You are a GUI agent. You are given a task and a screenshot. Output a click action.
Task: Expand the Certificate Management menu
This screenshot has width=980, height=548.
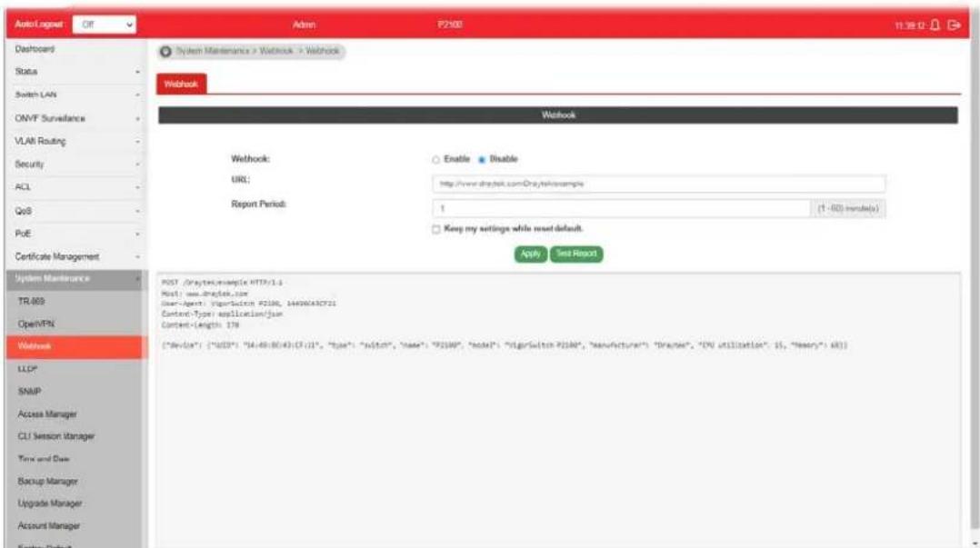[76, 257]
